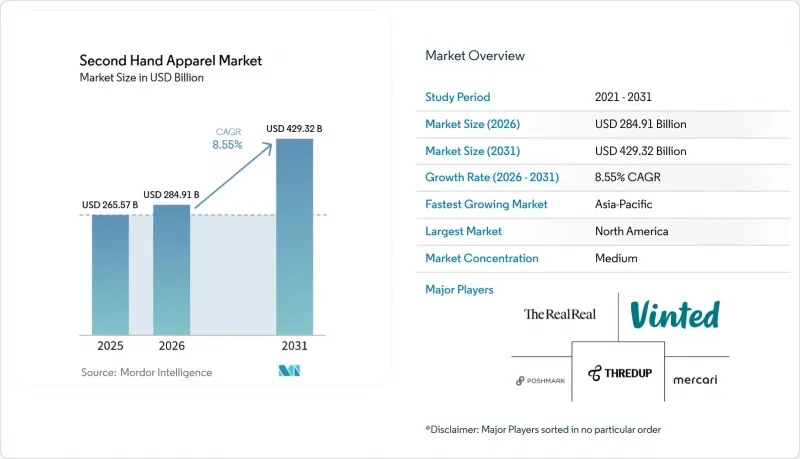Click the Major Players heading
The height and width of the screenshot is (459, 800).
(x=459, y=290)
